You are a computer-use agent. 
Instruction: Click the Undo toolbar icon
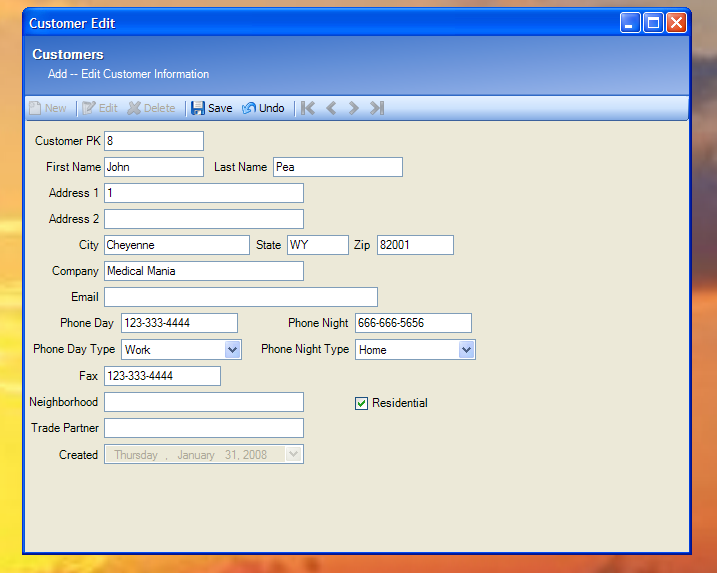(x=249, y=108)
